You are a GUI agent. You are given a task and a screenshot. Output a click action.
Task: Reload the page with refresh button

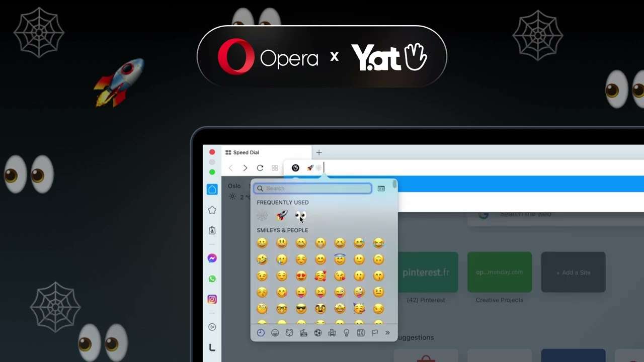[260, 168]
